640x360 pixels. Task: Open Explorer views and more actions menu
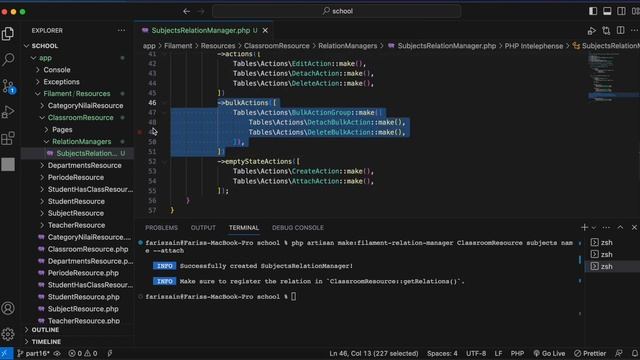(x=121, y=31)
